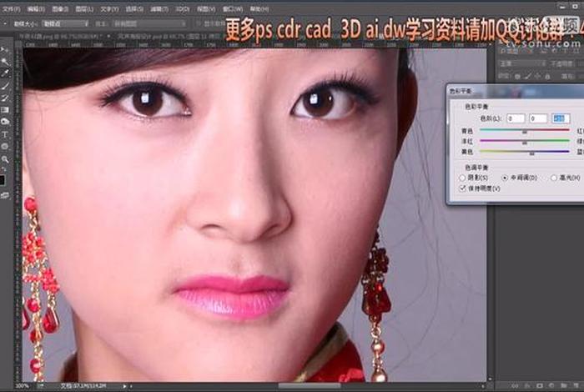Image resolution: width=584 pixels, height=392 pixels.
Task: Open the 编辑(E) menu
Action: pos(36,8)
